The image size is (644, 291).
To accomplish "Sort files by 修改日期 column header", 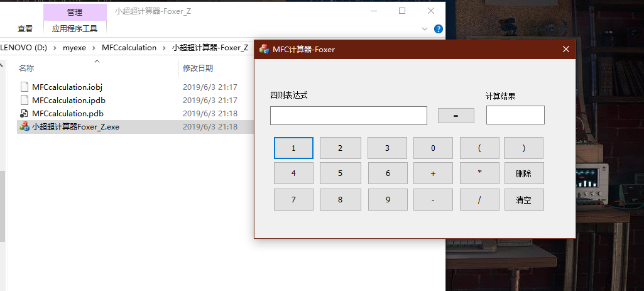I will click(x=198, y=69).
